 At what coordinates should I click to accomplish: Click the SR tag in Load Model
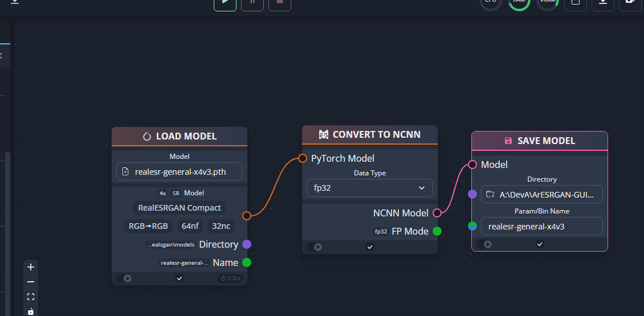click(176, 193)
